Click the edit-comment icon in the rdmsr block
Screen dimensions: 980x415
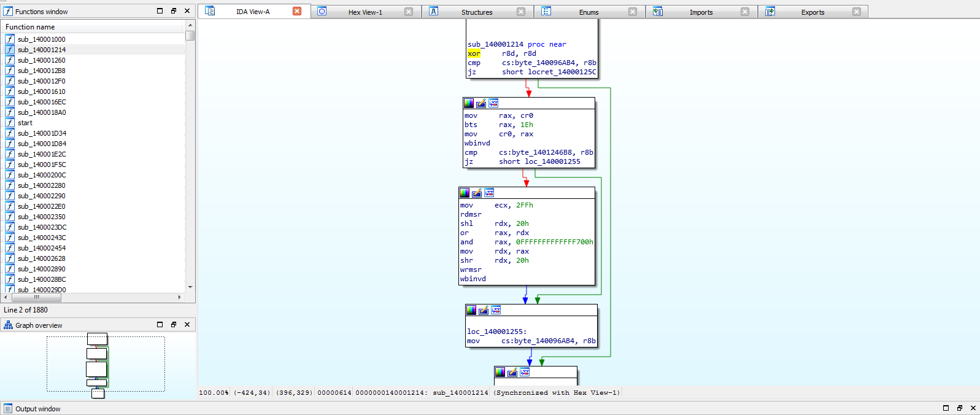click(x=477, y=193)
